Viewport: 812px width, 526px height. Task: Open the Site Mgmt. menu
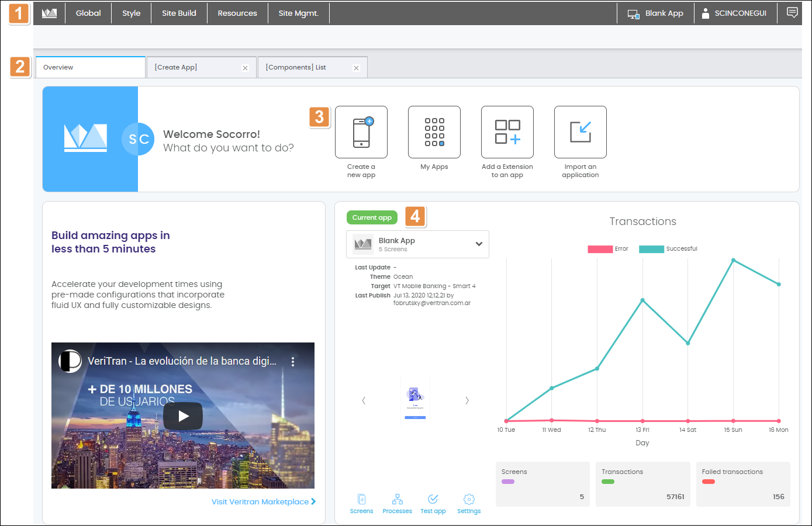tap(299, 13)
